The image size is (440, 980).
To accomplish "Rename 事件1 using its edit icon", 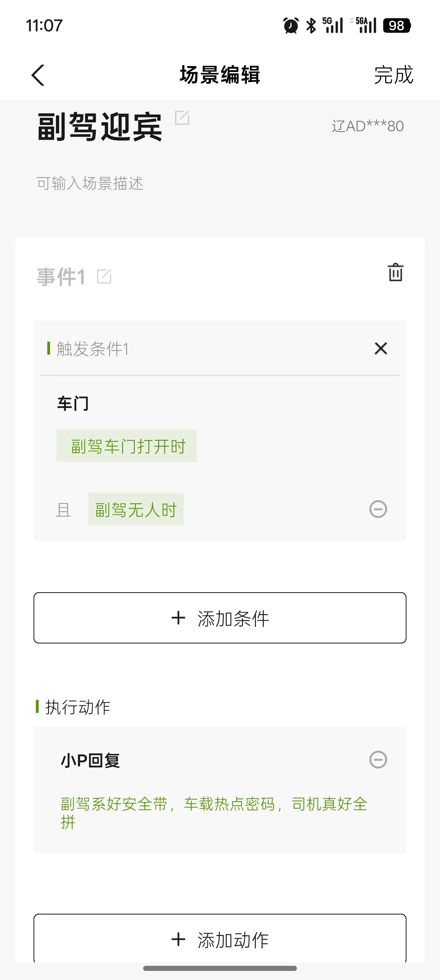I will 104,276.
